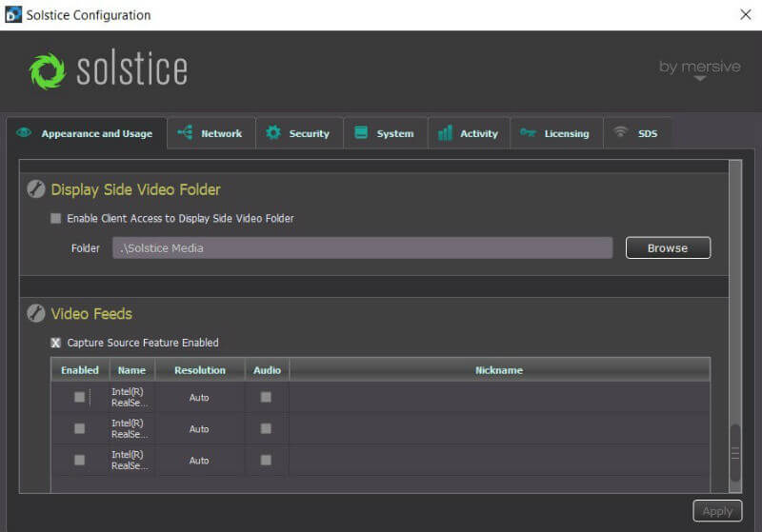Click the Resolution column header
Image resolution: width=762 pixels, height=532 pixels.
pos(200,370)
